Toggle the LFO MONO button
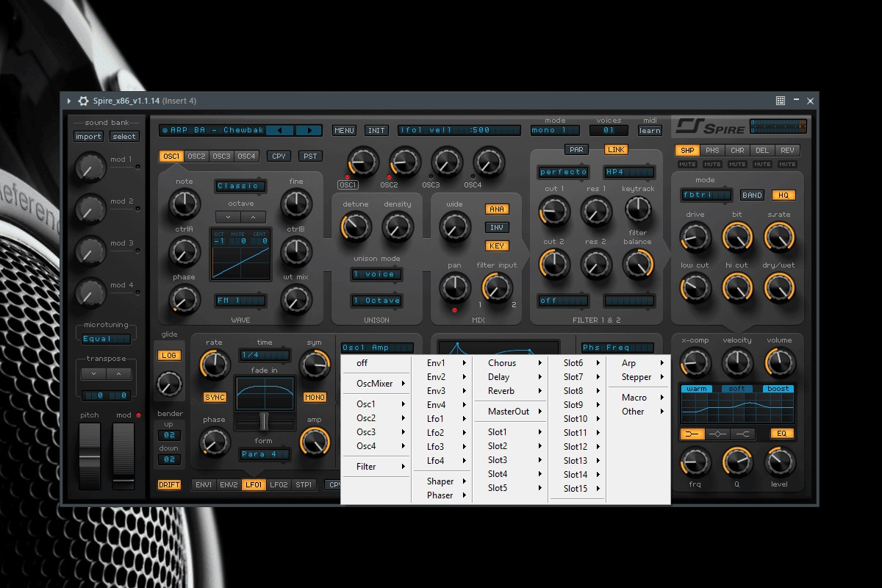The height and width of the screenshot is (588, 882). [x=315, y=398]
